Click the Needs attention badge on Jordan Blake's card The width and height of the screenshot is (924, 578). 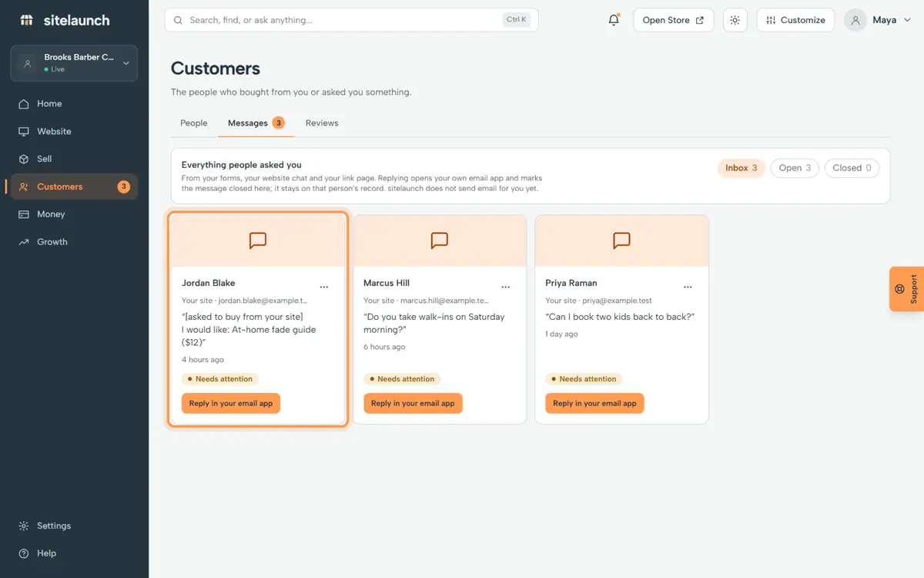pyautogui.click(x=219, y=379)
